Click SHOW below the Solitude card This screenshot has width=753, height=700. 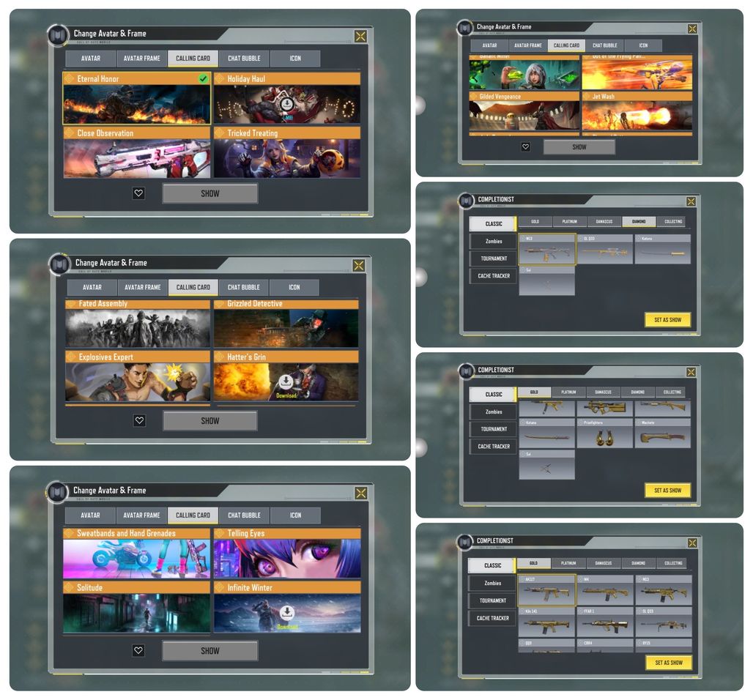[210, 650]
